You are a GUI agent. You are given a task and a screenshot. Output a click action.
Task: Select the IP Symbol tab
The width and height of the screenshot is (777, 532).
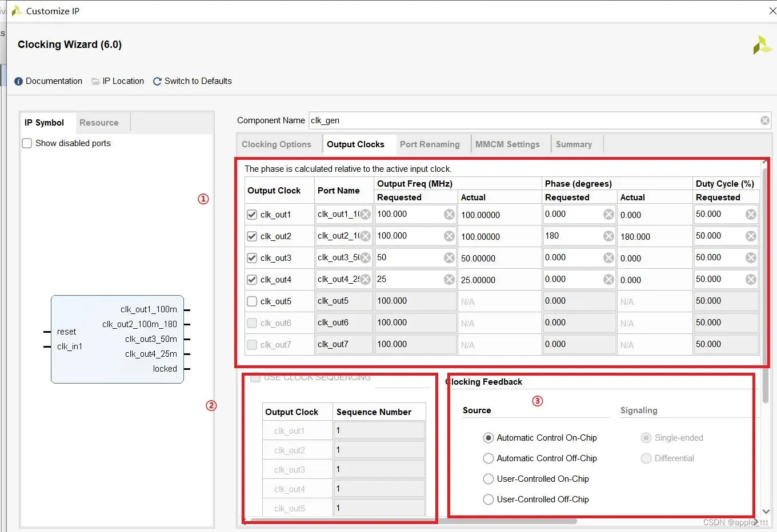(45, 123)
